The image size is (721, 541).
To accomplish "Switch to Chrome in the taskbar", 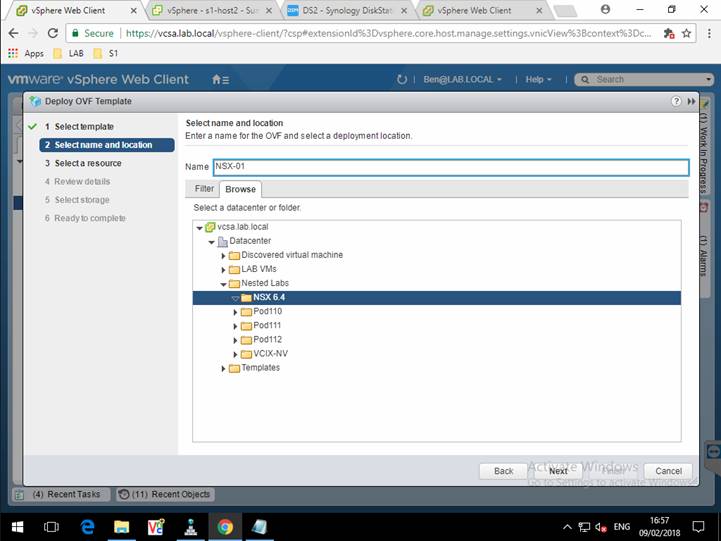I will tap(225, 527).
